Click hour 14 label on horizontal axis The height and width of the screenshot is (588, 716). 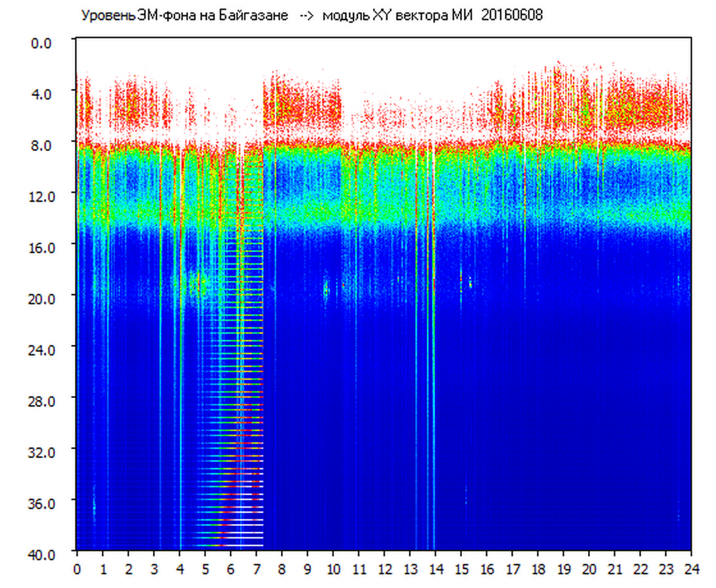point(435,569)
